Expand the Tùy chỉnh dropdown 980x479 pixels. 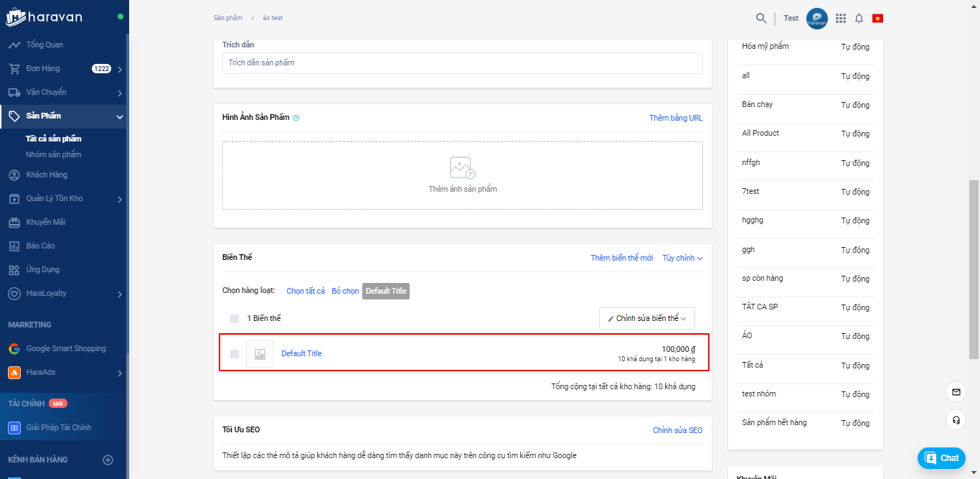click(x=682, y=258)
